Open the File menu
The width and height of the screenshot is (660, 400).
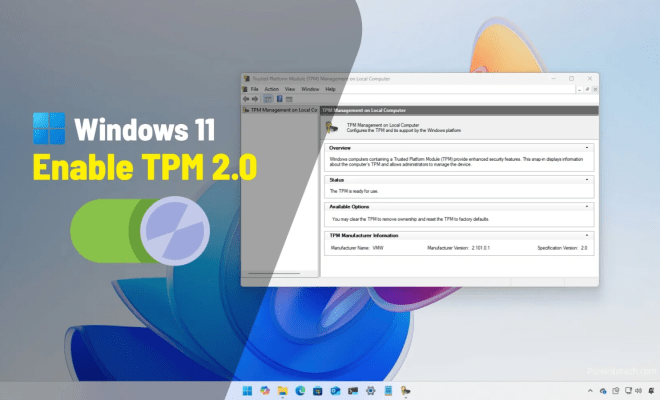255,89
